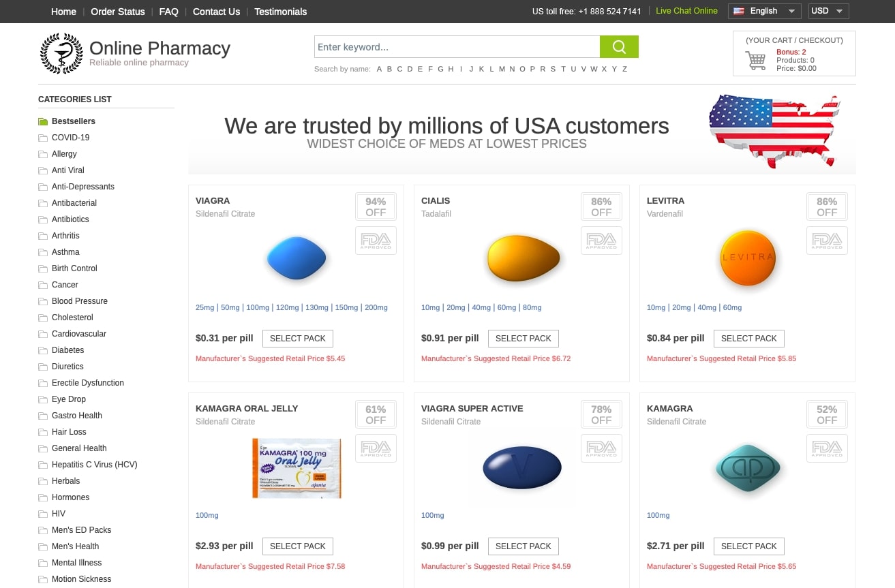Select Erectile Dysfunction category
This screenshot has height=588, width=895.
tap(88, 383)
